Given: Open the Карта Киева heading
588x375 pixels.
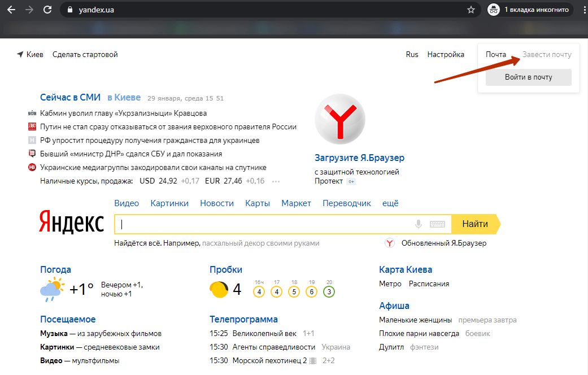Looking at the screenshot, I should [x=406, y=269].
